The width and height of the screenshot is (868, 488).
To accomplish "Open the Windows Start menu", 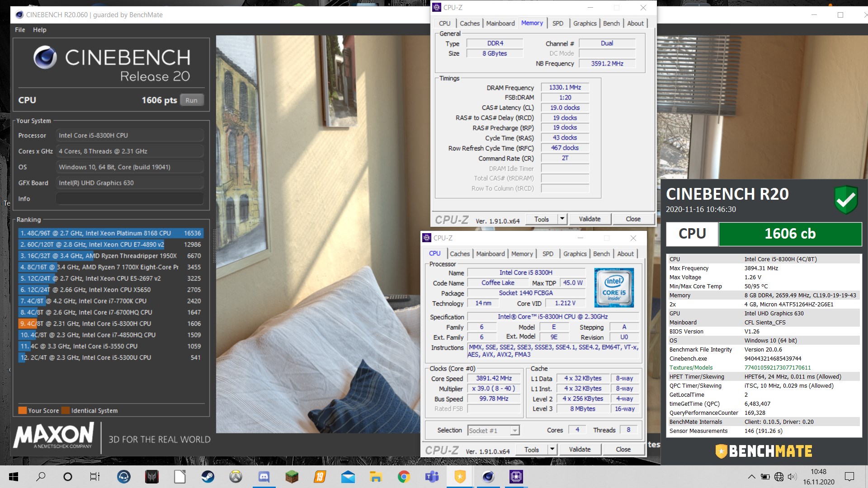I will coord(14,477).
